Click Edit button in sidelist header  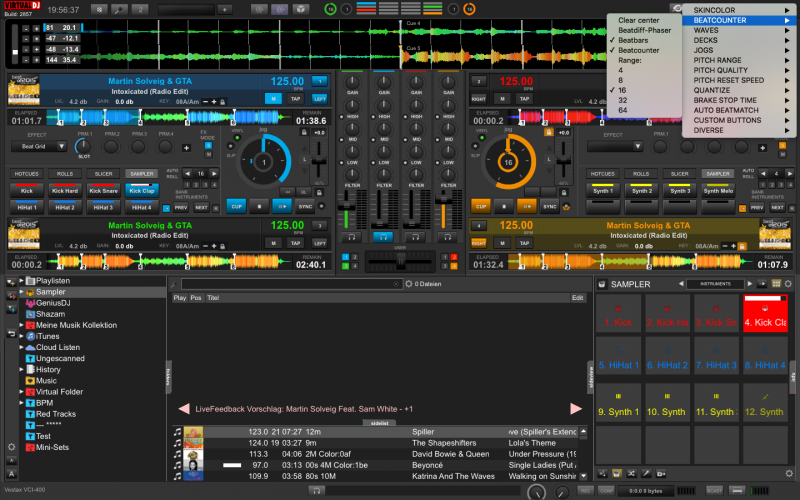point(577,297)
